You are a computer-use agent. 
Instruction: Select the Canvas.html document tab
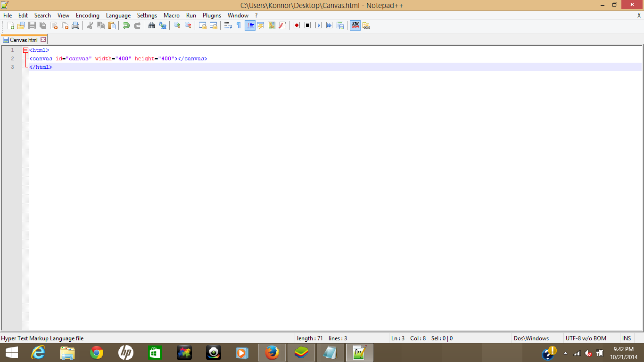coord(24,40)
